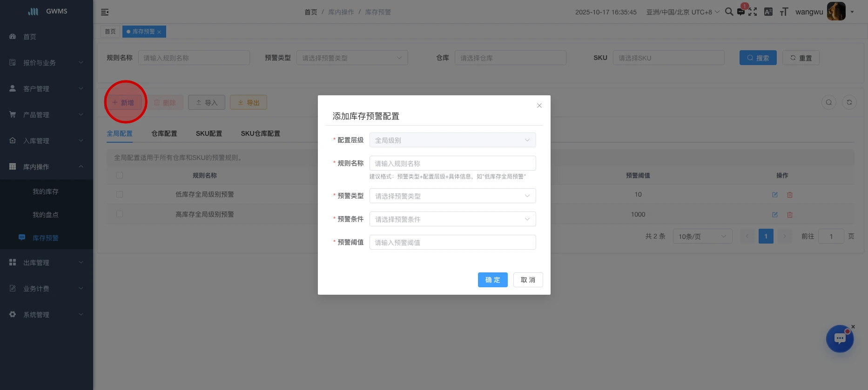Click edit icon for 低库存全局级别预警 row
The width and height of the screenshot is (868, 390).
pos(775,195)
